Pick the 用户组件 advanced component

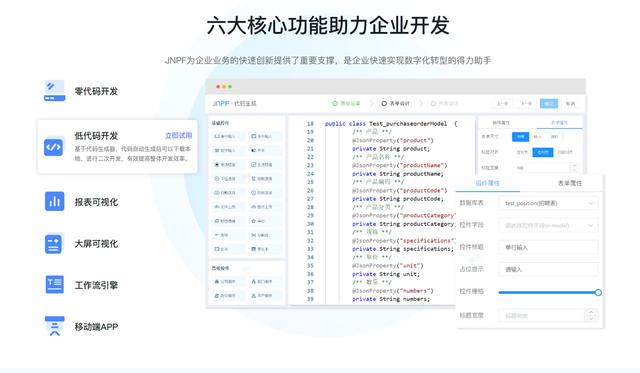point(265,295)
